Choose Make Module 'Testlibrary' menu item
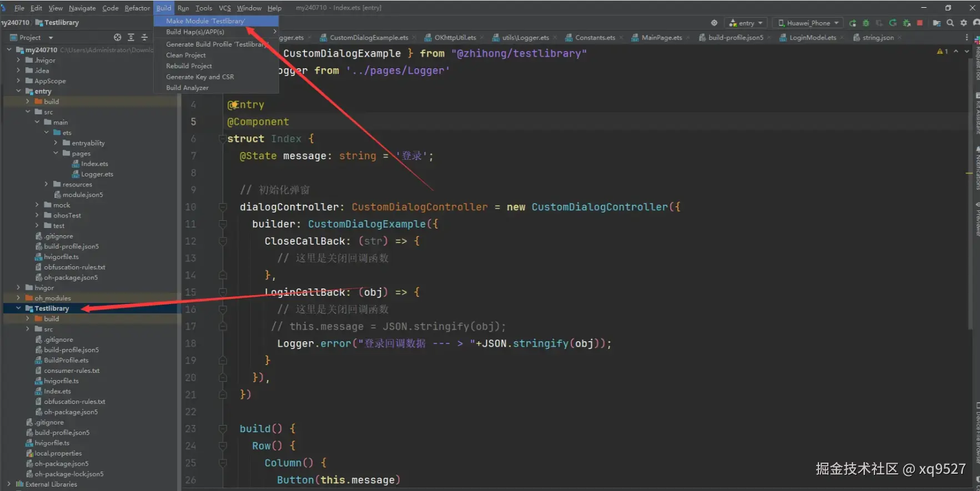980x491 pixels. point(216,21)
